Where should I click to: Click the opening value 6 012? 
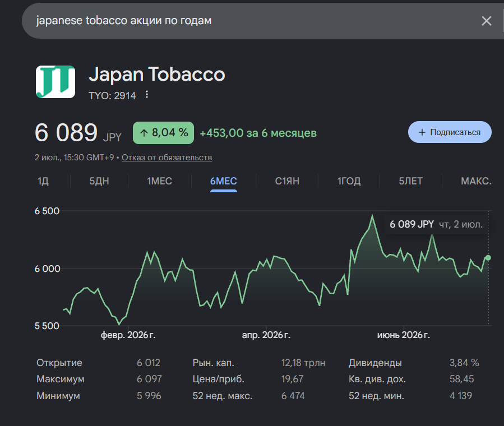(149, 363)
